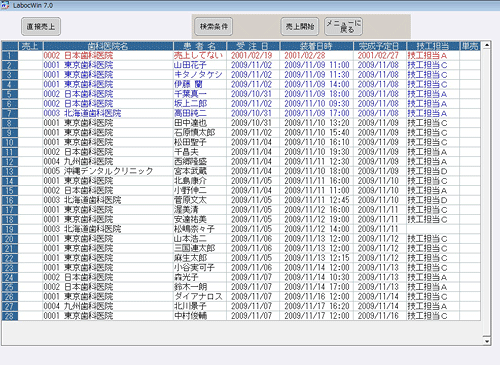Click the 完成予定日 column header
Screen dimensions: 500x365
[380, 46]
